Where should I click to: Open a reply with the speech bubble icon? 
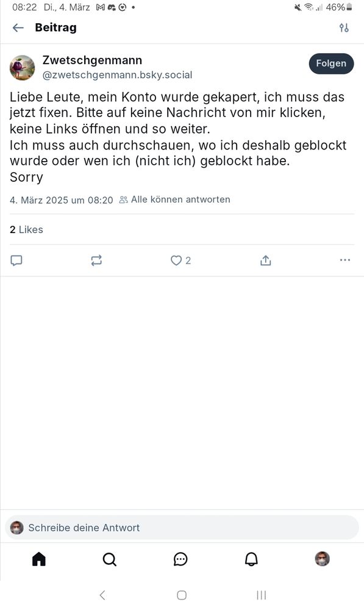point(16,260)
